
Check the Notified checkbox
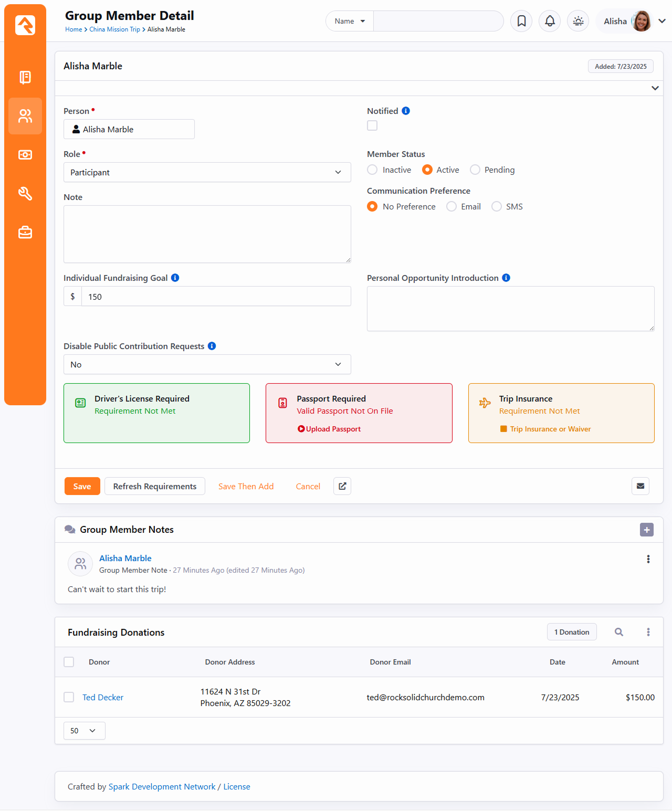[372, 125]
